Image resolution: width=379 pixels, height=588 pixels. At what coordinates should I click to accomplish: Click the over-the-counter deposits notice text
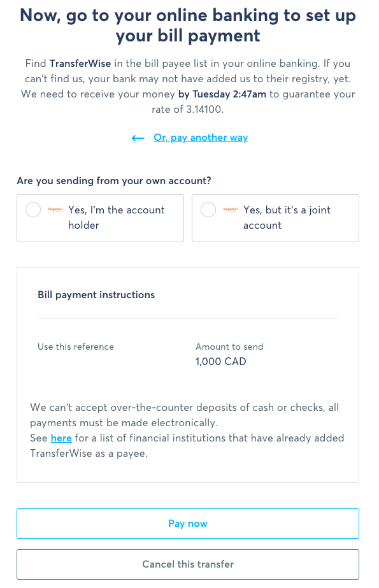[x=185, y=415]
